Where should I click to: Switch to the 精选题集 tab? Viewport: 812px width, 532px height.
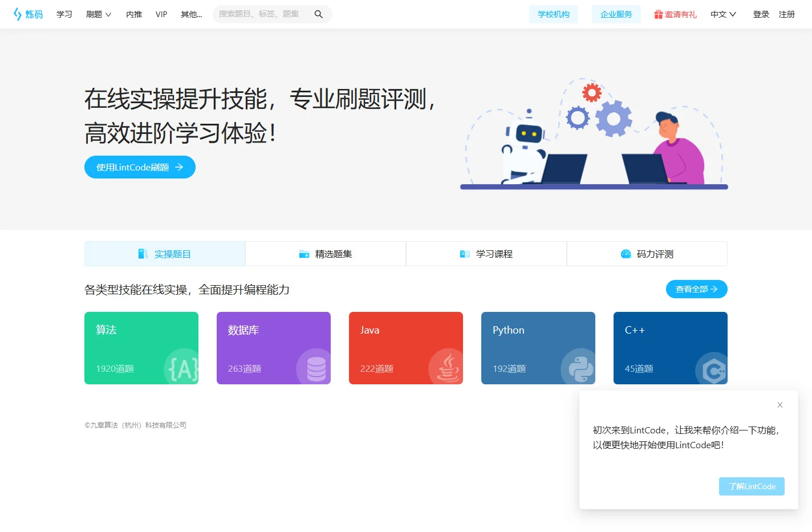point(326,254)
